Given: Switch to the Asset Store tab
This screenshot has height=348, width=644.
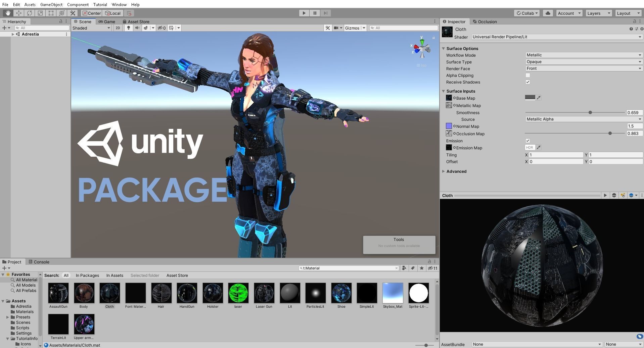Looking at the screenshot, I should pos(136,21).
